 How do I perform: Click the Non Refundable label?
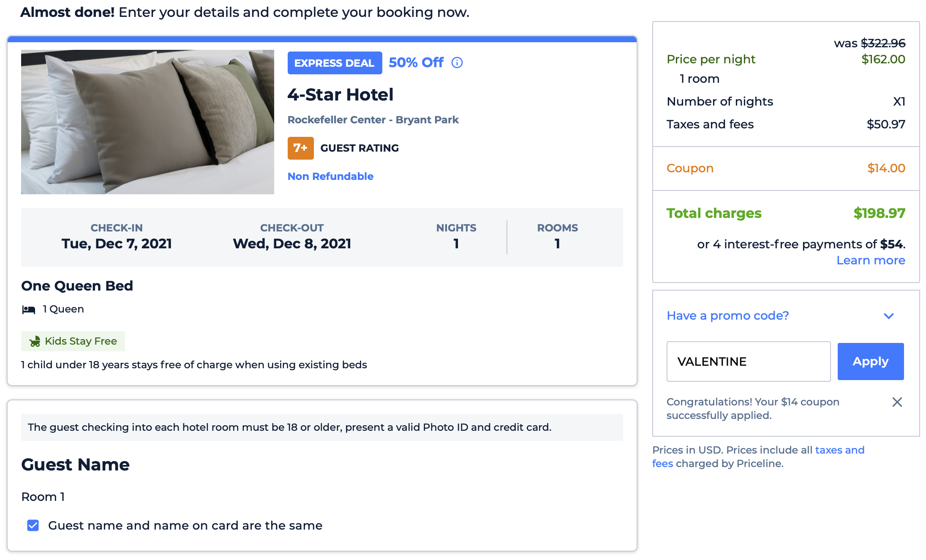330,176
